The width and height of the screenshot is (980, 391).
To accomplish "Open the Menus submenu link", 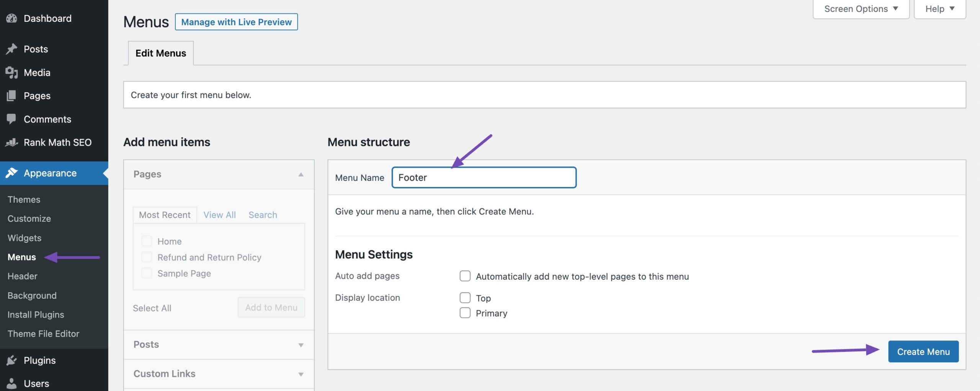I will (x=22, y=257).
